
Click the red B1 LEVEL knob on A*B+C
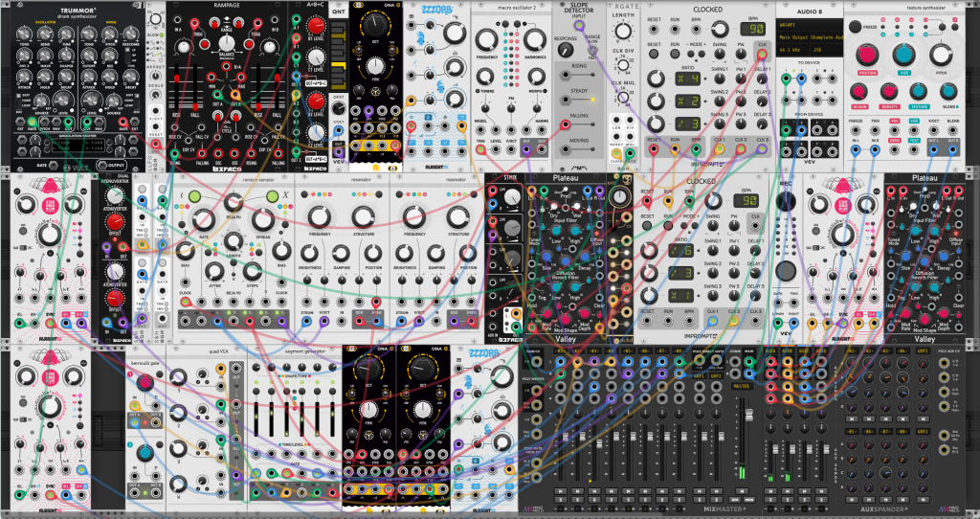[x=317, y=25]
